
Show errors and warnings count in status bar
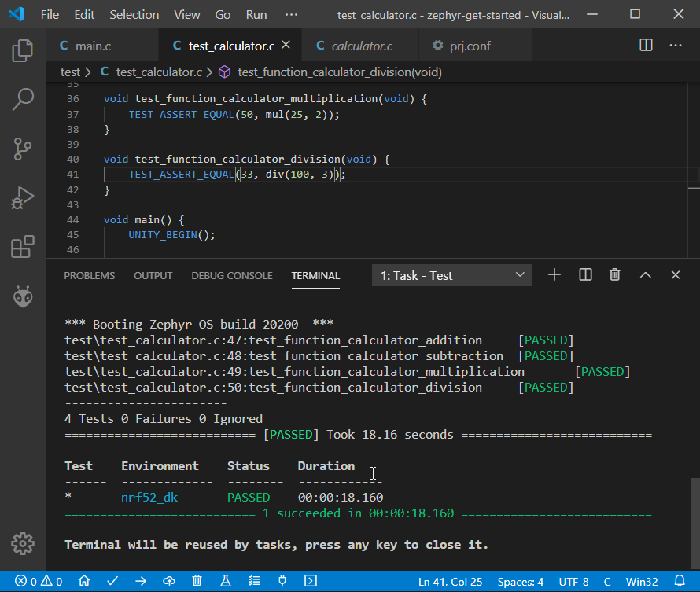coord(39,581)
